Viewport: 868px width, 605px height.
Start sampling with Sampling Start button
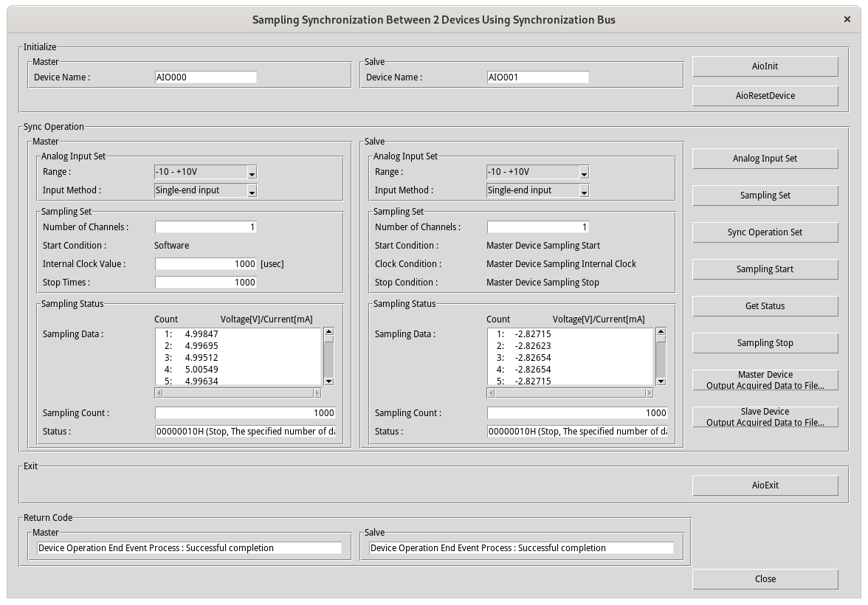pyautogui.click(x=765, y=269)
